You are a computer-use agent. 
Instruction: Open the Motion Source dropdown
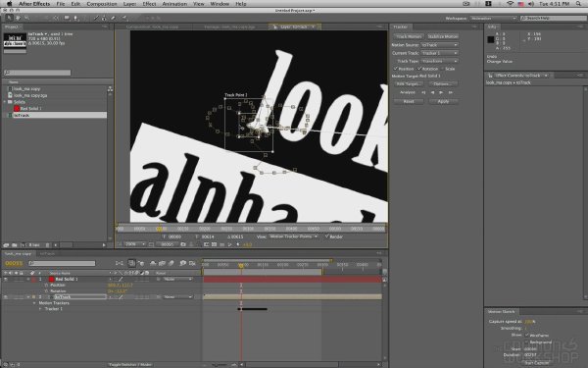[439, 45]
